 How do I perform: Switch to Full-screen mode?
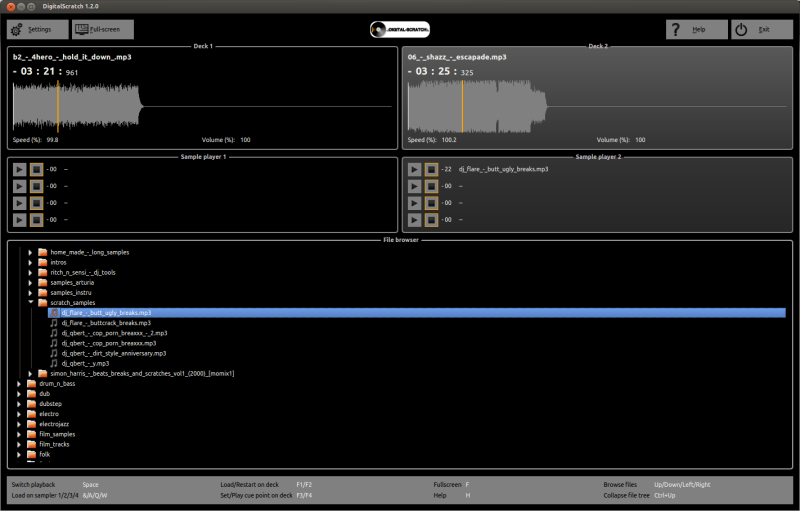[x=103, y=30]
